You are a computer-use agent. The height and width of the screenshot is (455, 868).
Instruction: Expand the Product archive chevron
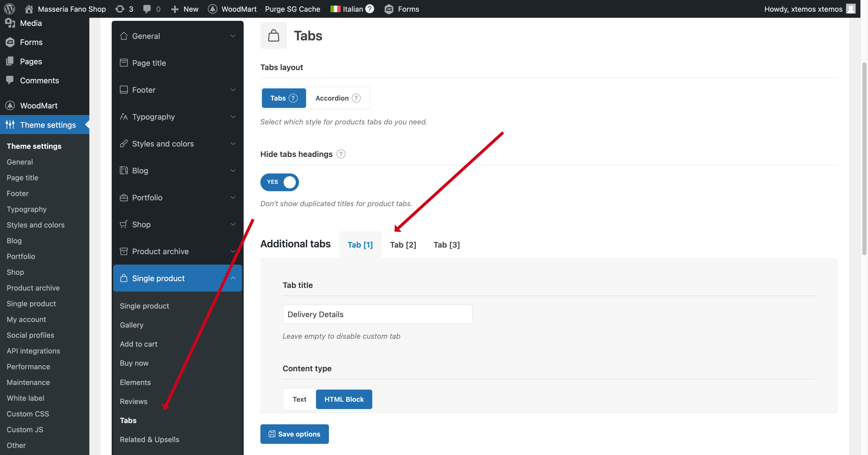(233, 251)
